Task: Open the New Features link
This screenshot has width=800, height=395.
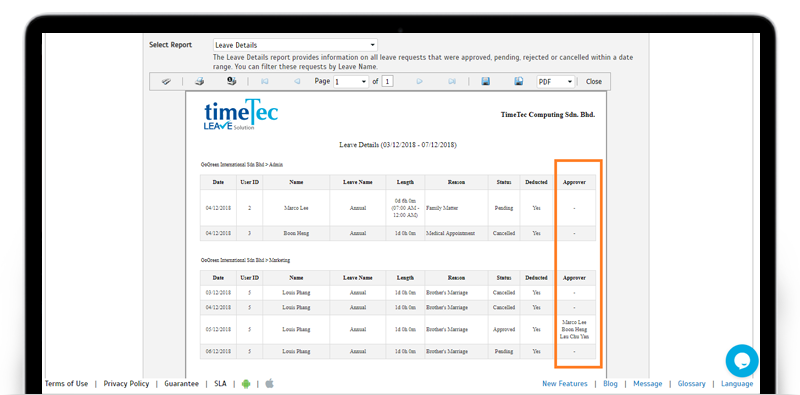Action: tap(564, 384)
